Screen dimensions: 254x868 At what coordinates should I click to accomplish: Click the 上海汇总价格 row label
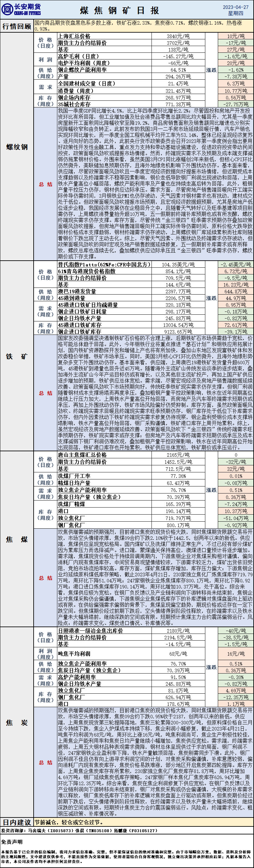coord(74,36)
